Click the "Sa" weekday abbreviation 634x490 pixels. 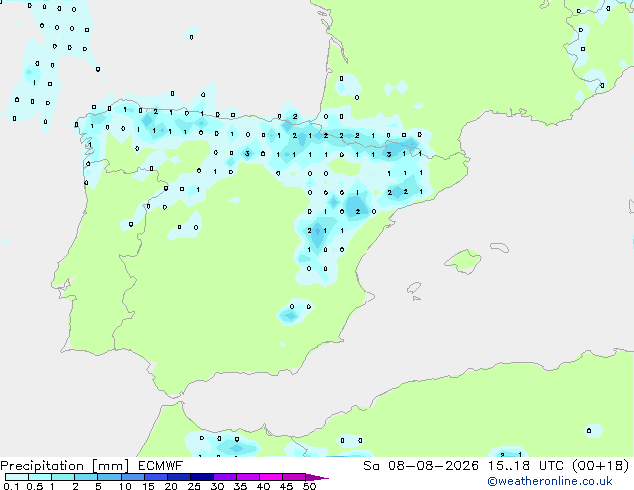click(371, 466)
